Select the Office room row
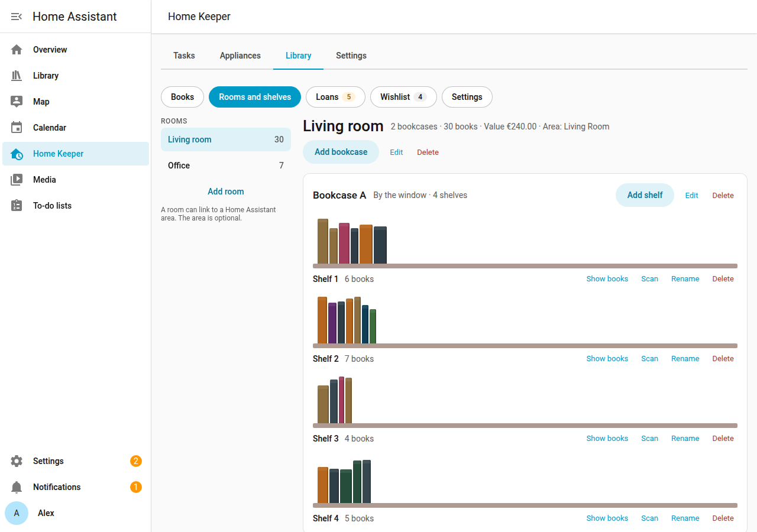757x532 pixels. click(x=226, y=166)
